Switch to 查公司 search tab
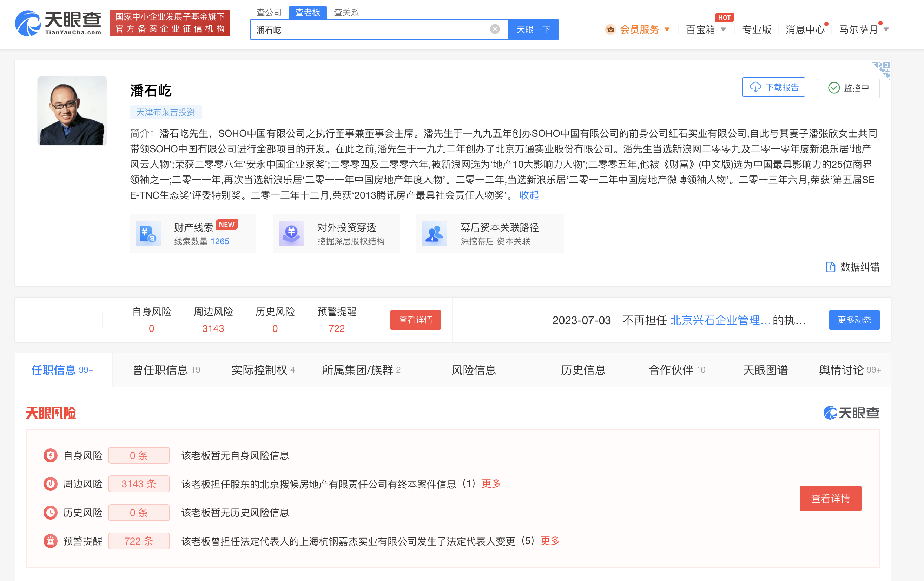Image resolution: width=924 pixels, height=581 pixels. [269, 13]
